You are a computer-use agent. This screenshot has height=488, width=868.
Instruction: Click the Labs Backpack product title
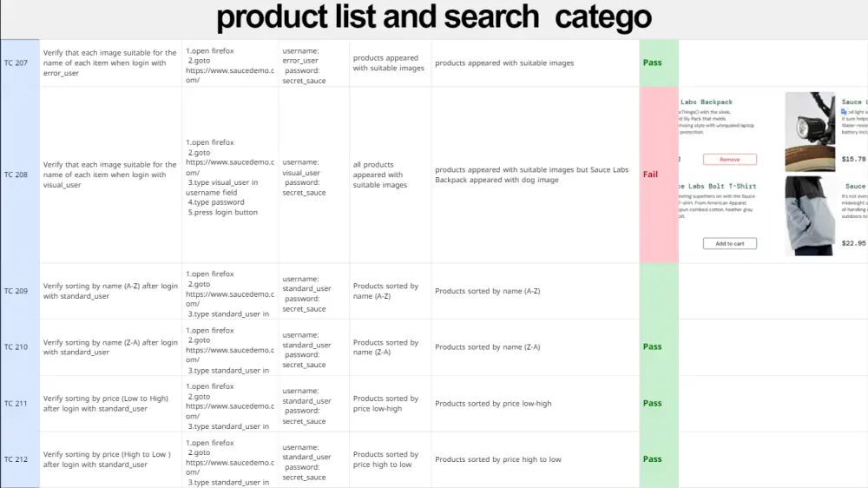[707, 102]
